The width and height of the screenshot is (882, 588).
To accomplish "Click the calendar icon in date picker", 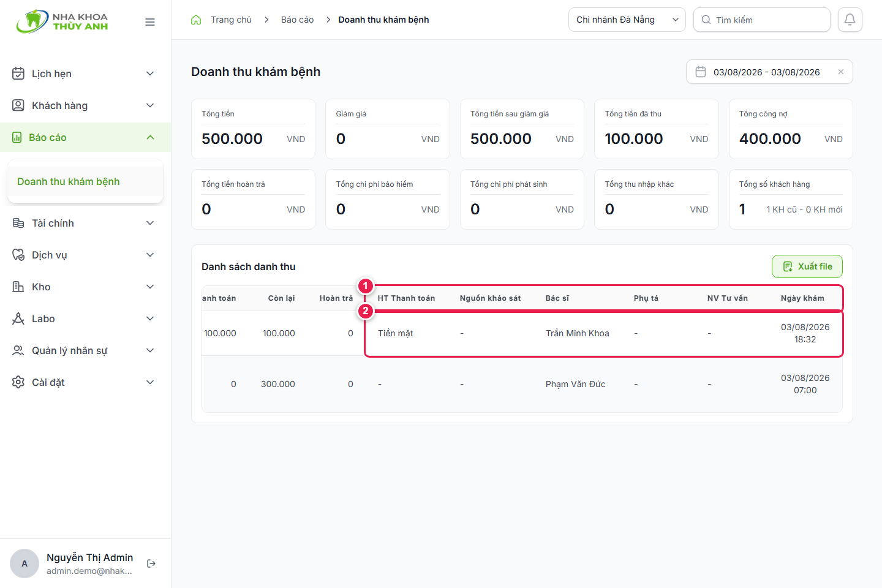I will click(701, 72).
